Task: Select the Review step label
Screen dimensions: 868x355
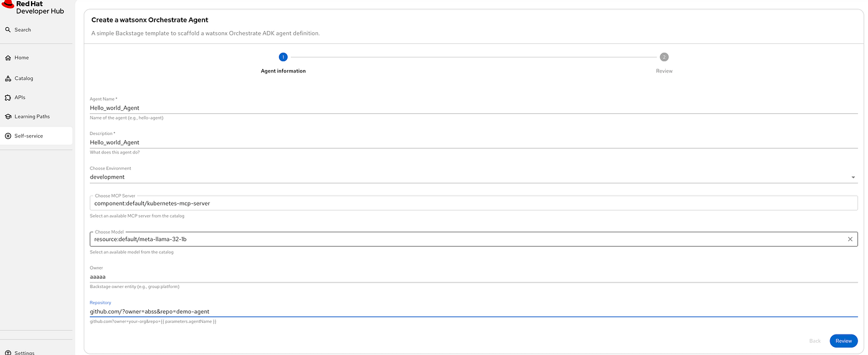Action: coord(664,71)
